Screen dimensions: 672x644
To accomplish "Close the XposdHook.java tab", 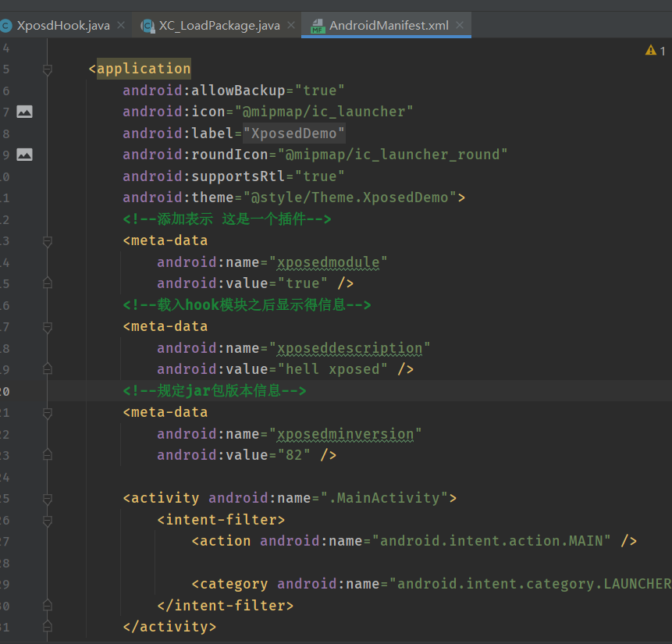I will point(121,26).
